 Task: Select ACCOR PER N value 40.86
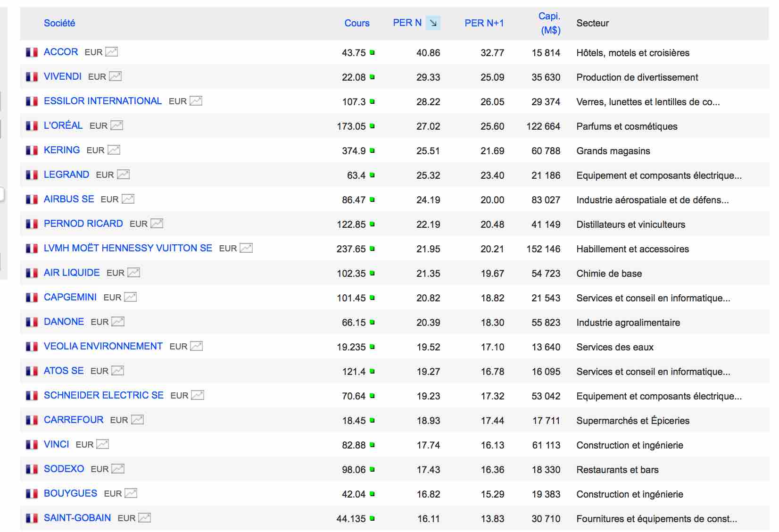click(428, 53)
